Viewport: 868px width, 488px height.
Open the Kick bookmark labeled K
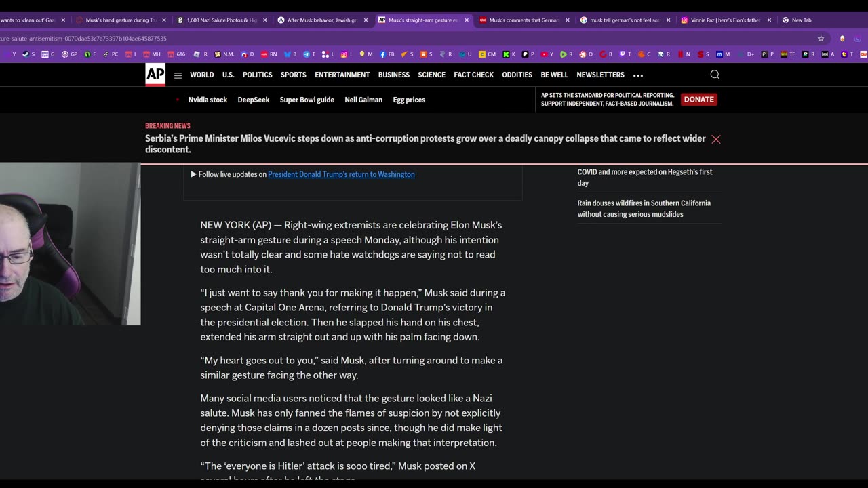(509, 54)
